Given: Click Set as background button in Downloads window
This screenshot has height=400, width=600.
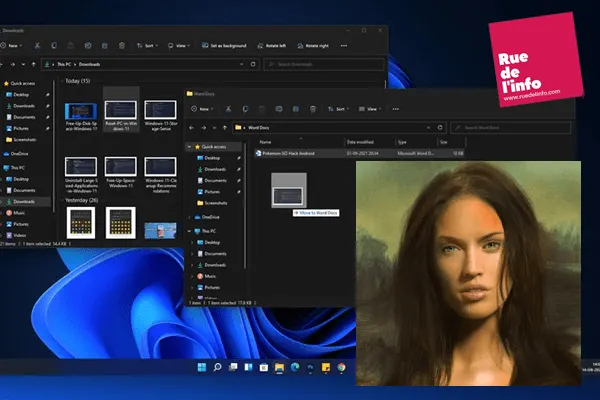Looking at the screenshot, I should pos(224,46).
